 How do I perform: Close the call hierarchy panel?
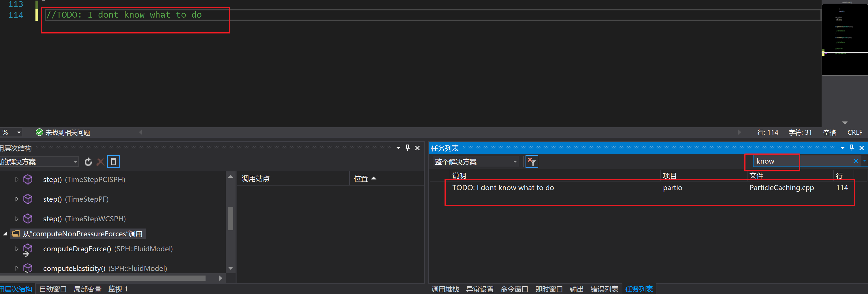417,148
